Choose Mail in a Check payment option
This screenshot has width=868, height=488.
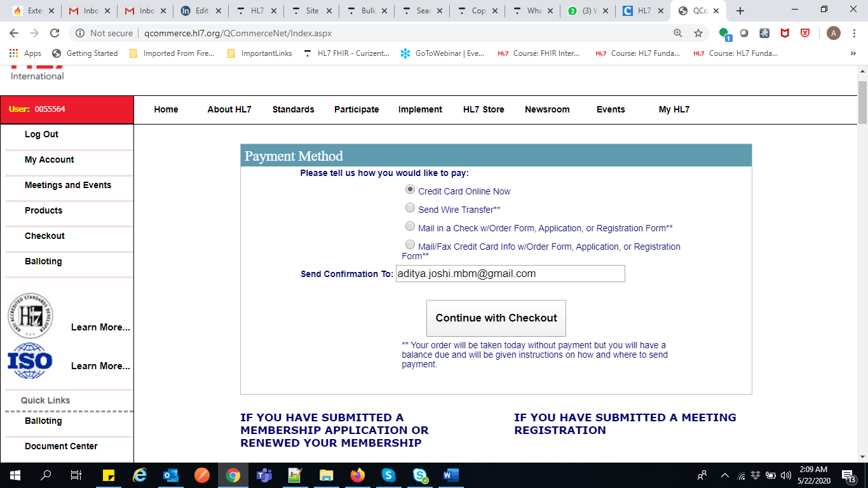tap(410, 226)
